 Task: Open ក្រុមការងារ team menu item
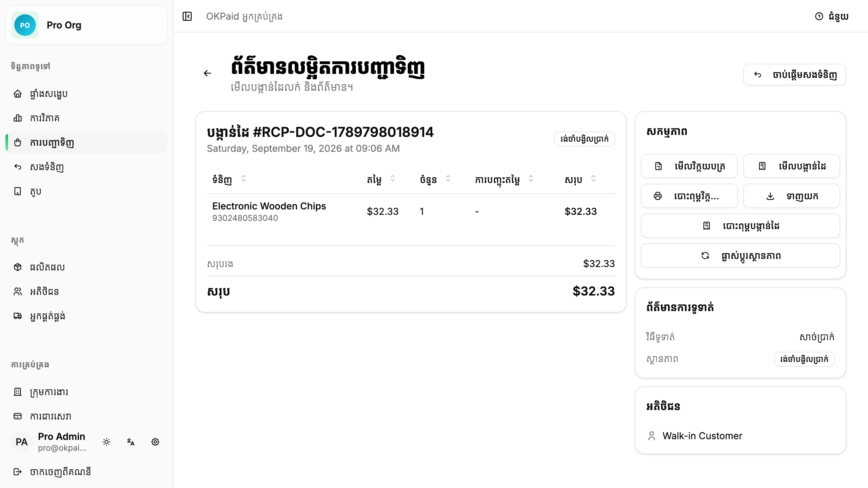86,392
